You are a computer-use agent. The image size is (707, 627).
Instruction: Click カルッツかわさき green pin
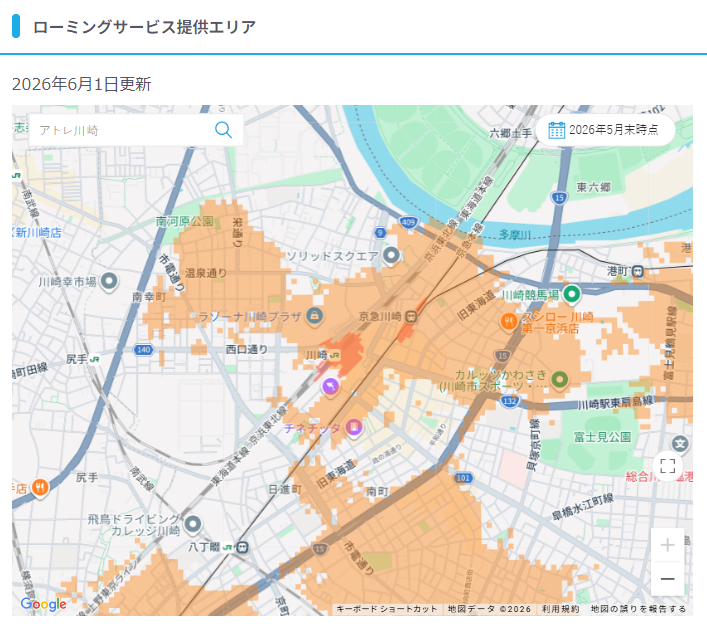[560, 380]
